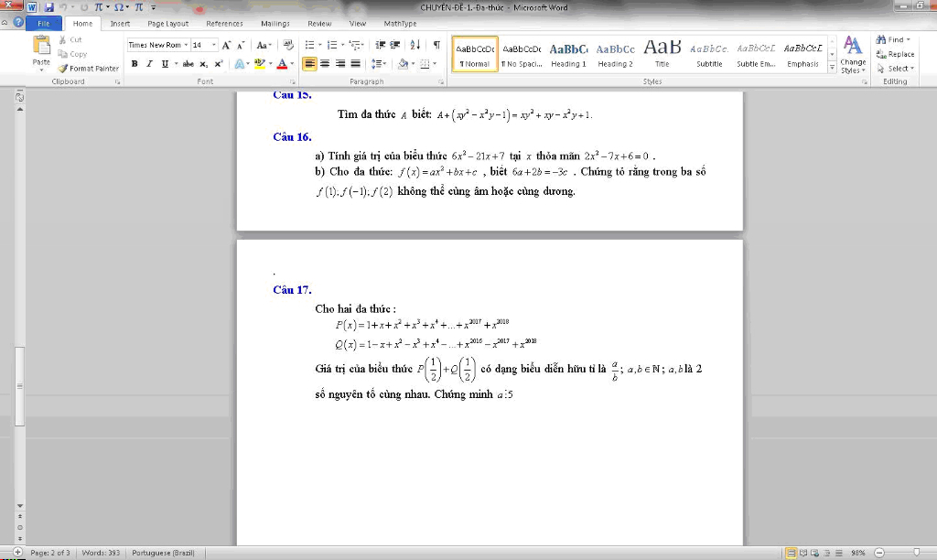The height and width of the screenshot is (560, 937).
Task: Click the Replace command
Action: 895,54
